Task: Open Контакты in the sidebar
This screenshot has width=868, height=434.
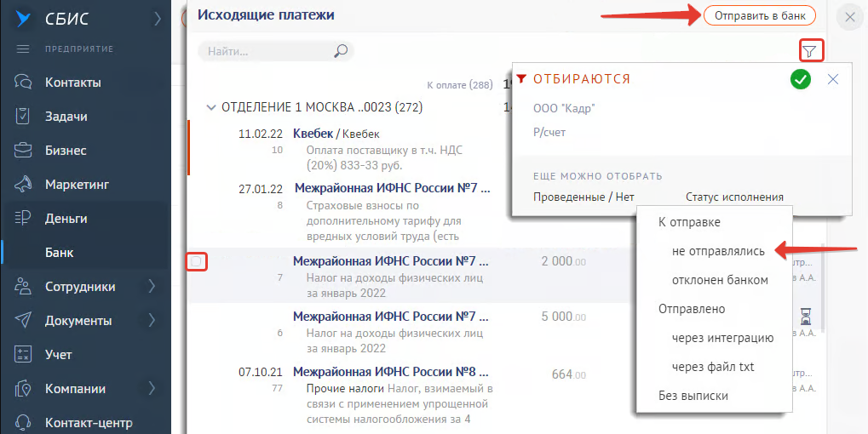Action: (x=73, y=83)
